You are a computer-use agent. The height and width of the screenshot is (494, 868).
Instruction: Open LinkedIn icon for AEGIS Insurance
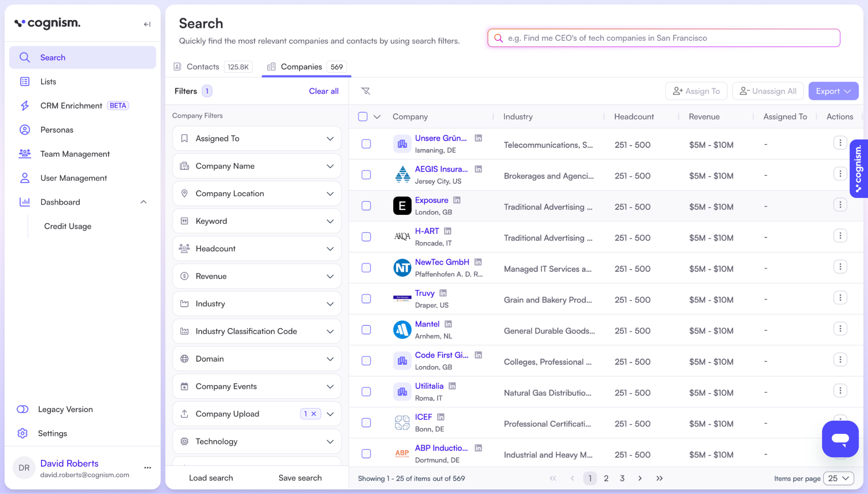pos(478,169)
